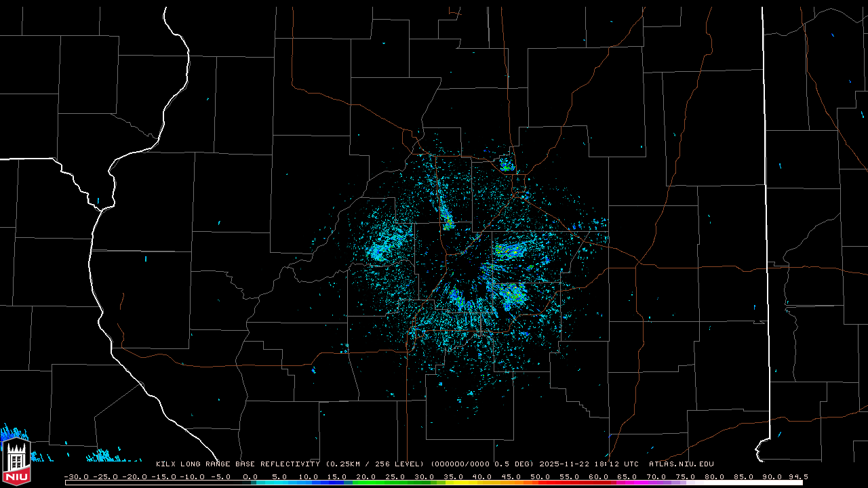Screen dimensions: 868x488
Task: Click the 35.0 label on the reflectivity scale
Action: coord(453,476)
